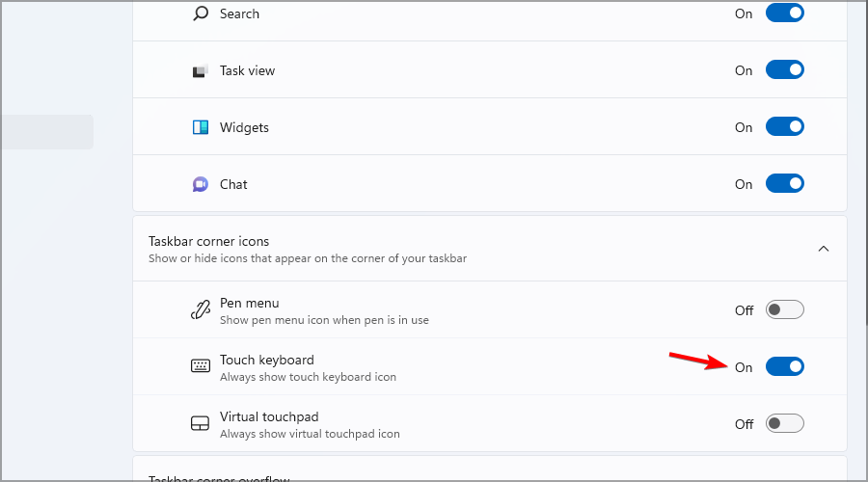Click the Pen menu icon

pos(201,310)
